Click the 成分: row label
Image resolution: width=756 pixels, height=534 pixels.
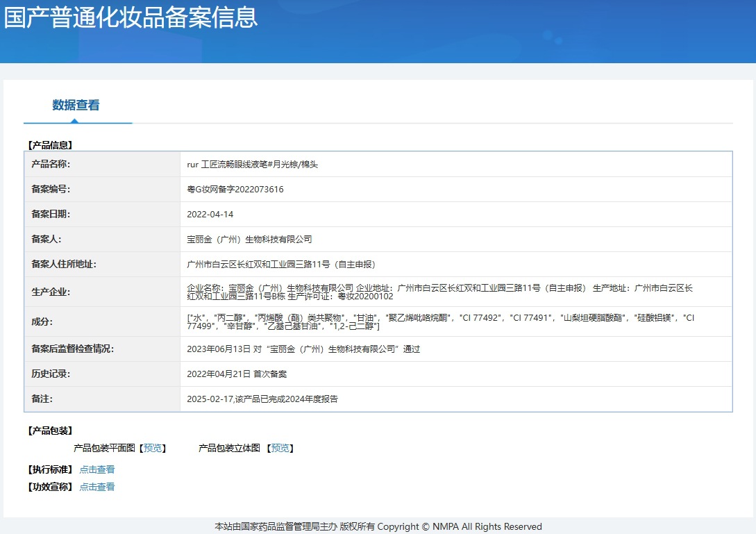point(42,322)
